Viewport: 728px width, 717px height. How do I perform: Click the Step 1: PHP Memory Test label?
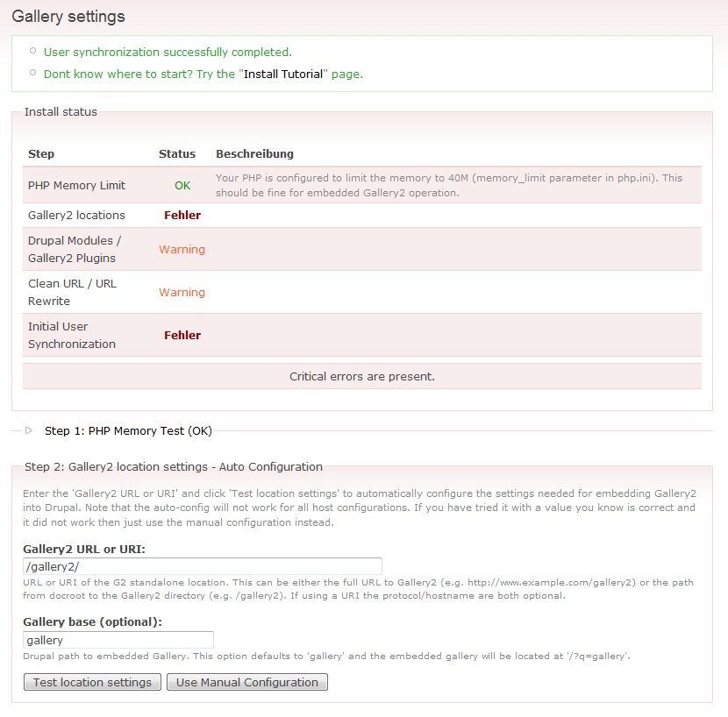click(128, 431)
